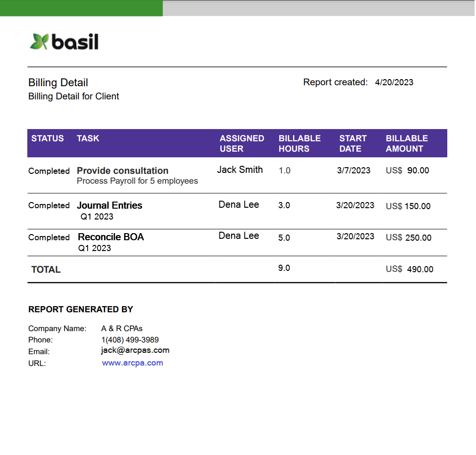Click Completed status in Reconcile BOA row
The height and width of the screenshot is (455, 476).
click(x=49, y=237)
